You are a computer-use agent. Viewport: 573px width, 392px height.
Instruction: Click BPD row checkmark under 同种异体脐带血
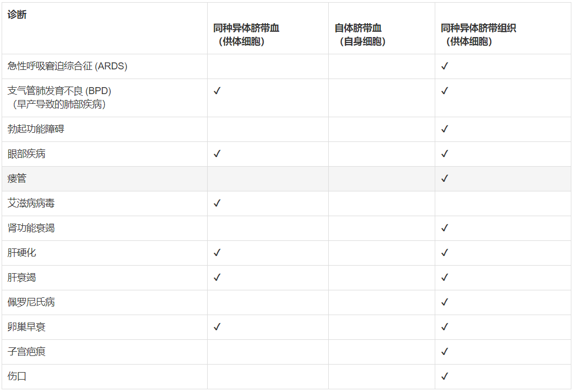[217, 91]
